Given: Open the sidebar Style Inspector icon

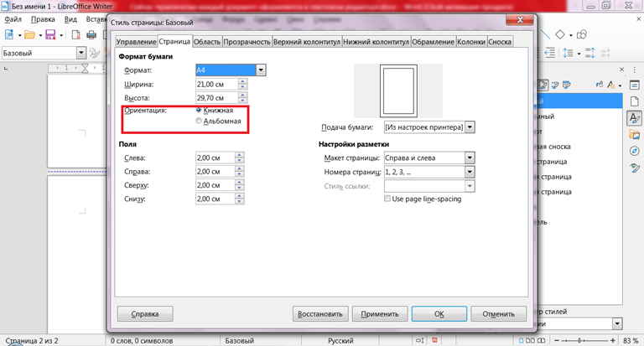Looking at the screenshot, I should (x=635, y=168).
